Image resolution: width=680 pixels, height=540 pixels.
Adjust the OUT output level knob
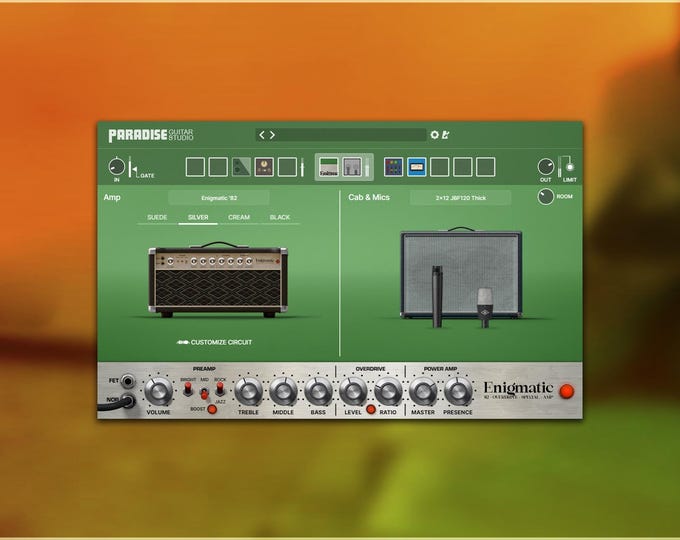pos(546,167)
